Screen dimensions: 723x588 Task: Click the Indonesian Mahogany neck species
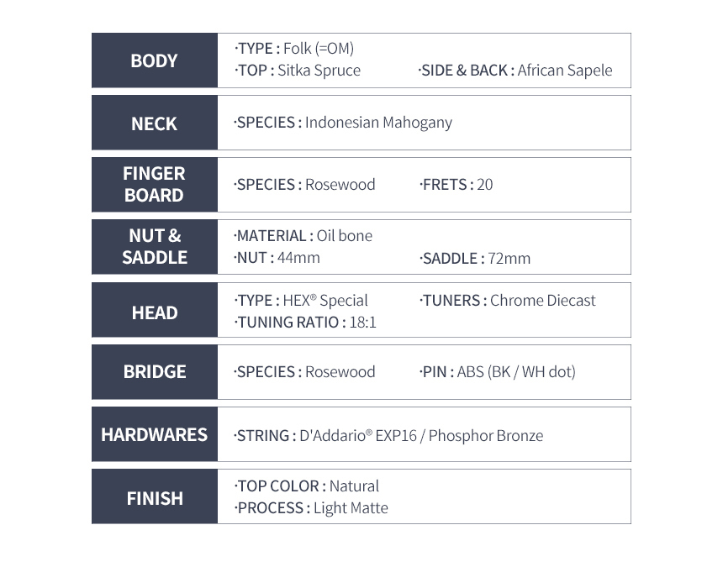378,123
